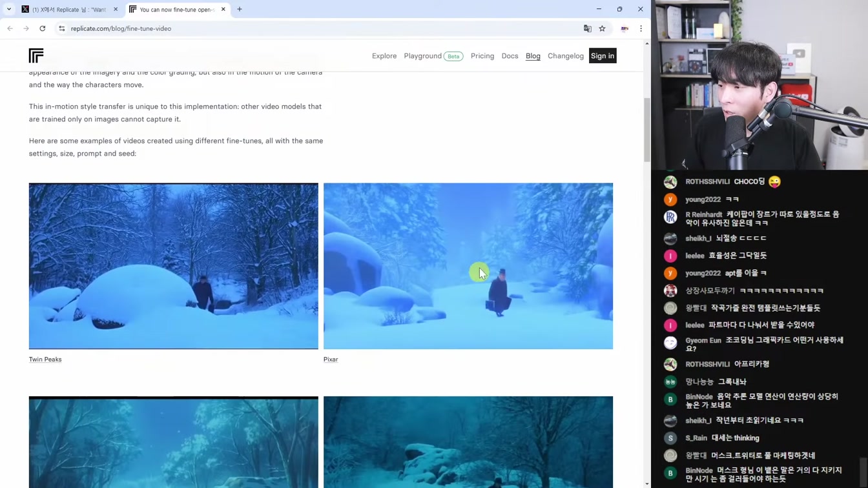Reload the page
Image resolution: width=868 pixels, height=488 pixels.
tap(43, 28)
